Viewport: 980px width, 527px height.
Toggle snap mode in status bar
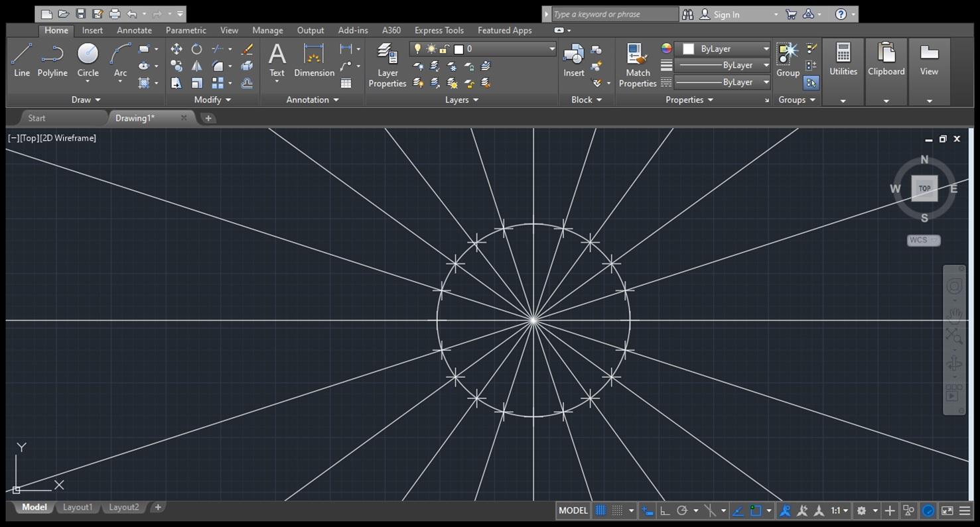617,510
